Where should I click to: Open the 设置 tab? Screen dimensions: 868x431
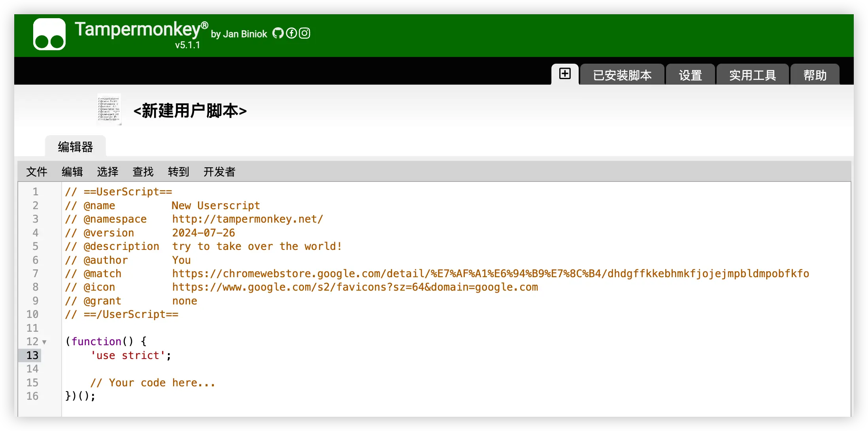[x=690, y=75]
